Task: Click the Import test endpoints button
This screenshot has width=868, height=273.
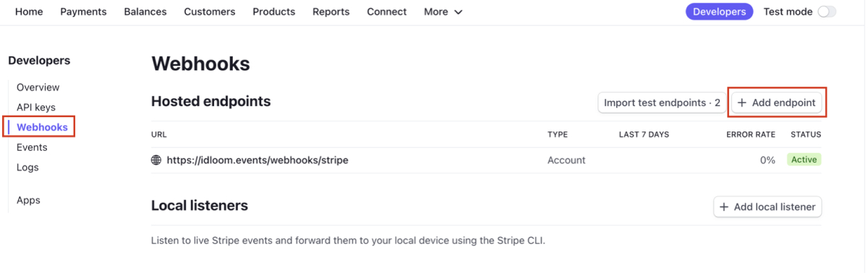Action: (x=662, y=103)
